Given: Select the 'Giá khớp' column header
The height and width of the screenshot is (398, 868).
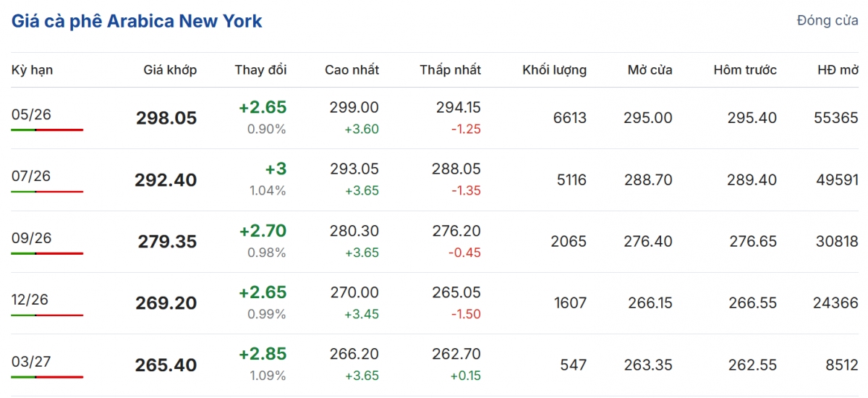Looking at the screenshot, I should point(170,70).
